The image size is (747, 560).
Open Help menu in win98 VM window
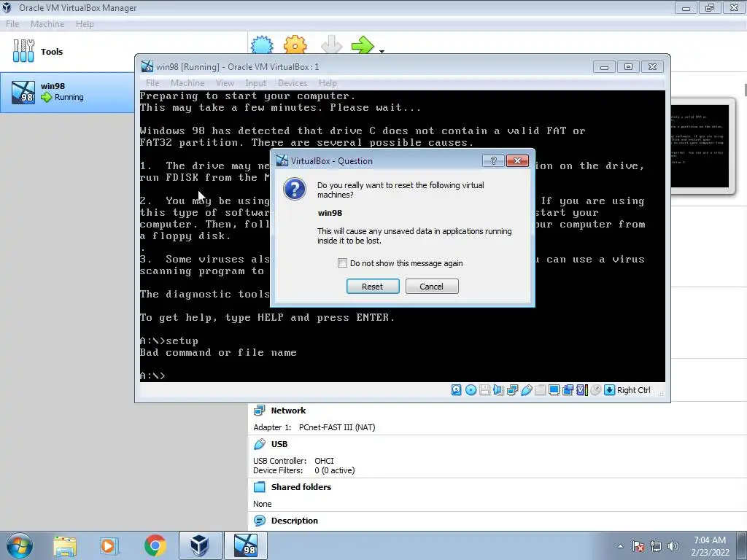point(328,83)
